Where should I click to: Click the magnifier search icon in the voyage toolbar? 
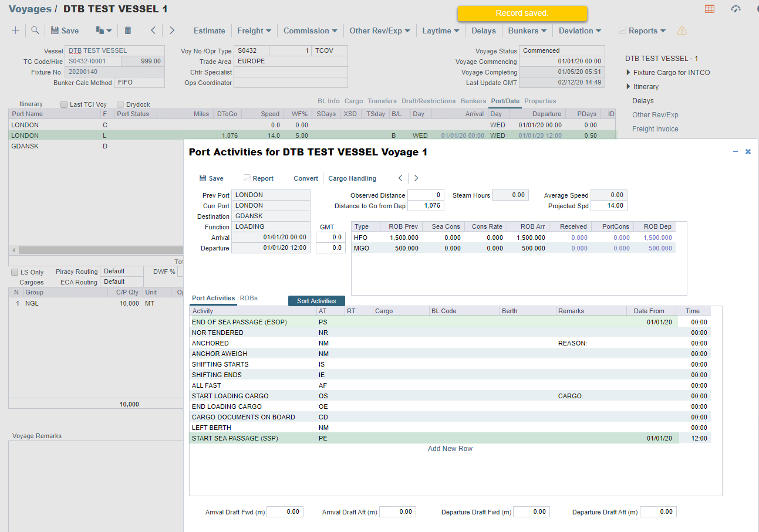click(35, 31)
